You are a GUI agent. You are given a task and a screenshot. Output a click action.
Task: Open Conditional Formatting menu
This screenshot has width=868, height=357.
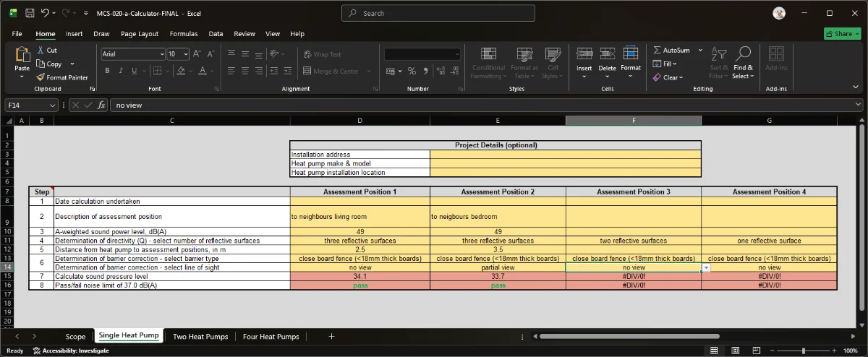coord(488,63)
